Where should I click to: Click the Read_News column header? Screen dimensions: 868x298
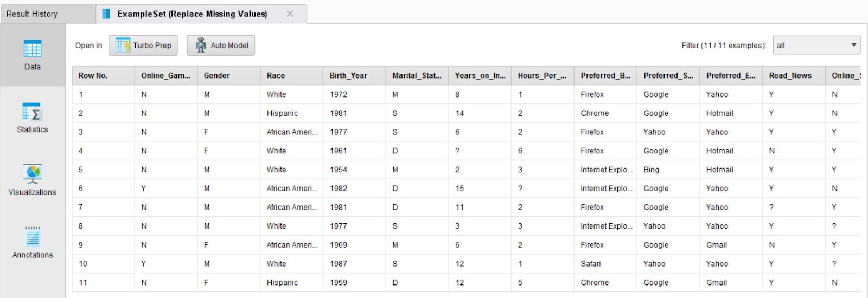tap(790, 76)
